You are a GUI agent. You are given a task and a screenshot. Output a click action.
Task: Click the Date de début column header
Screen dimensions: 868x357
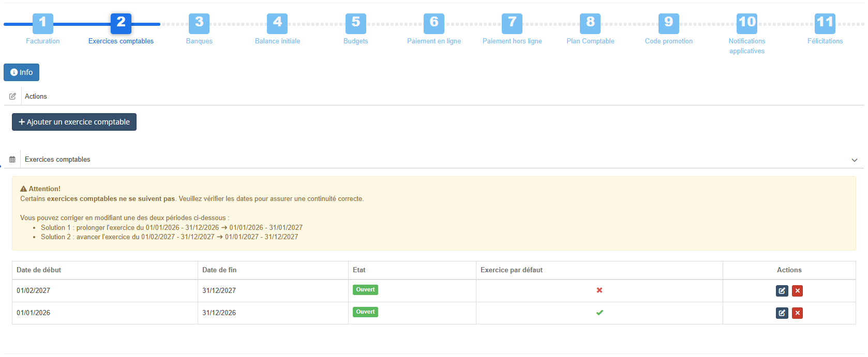click(x=39, y=270)
